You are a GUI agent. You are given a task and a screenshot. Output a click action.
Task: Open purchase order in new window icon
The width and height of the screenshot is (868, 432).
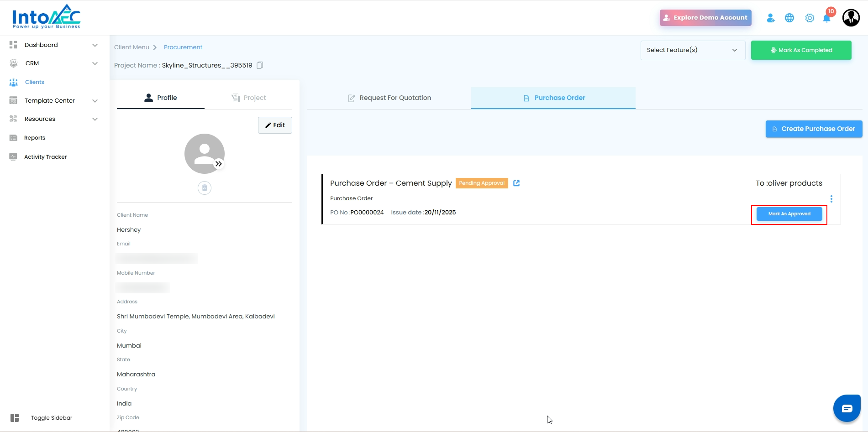516,183
